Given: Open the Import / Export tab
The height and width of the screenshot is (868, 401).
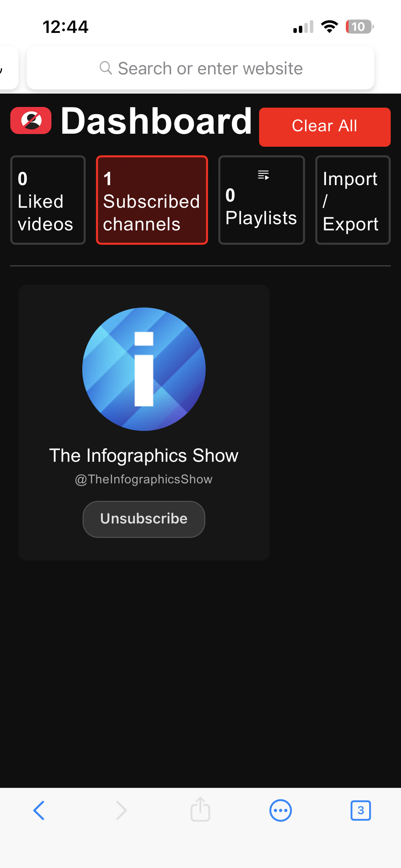Looking at the screenshot, I should point(353,200).
